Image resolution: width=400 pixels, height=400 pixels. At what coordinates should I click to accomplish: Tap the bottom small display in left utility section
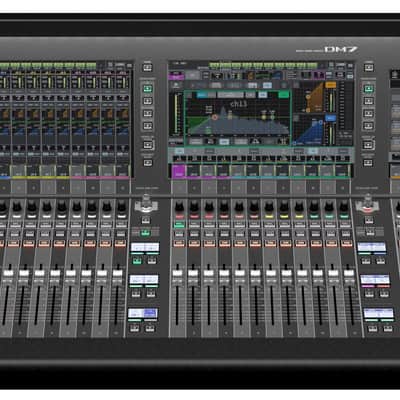[143, 313]
